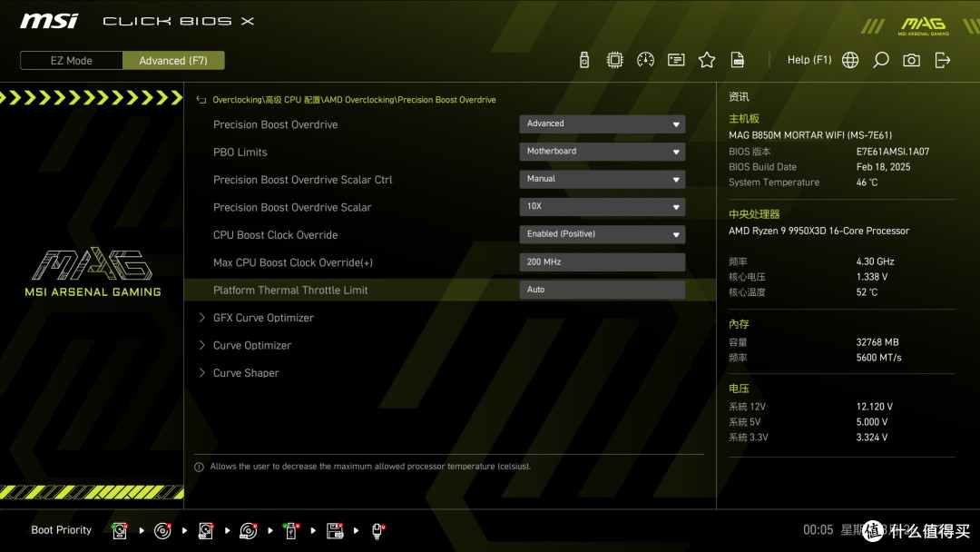Click the Boot Priority label
This screenshot has width=980, height=552.
coord(62,530)
